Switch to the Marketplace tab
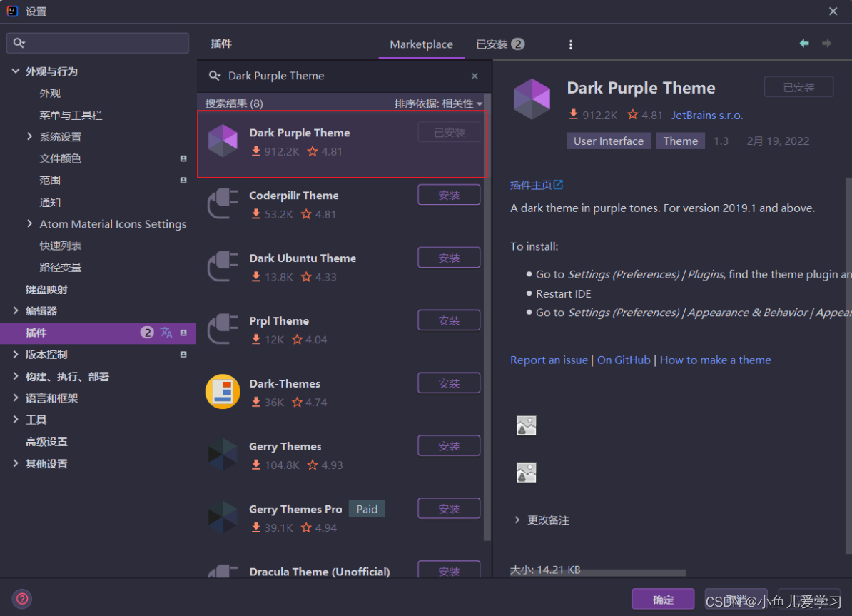The image size is (852, 616). (421, 44)
